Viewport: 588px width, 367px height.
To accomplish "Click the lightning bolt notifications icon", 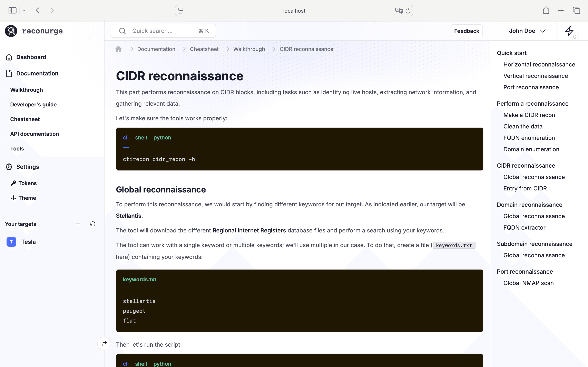I will click(x=569, y=31).
